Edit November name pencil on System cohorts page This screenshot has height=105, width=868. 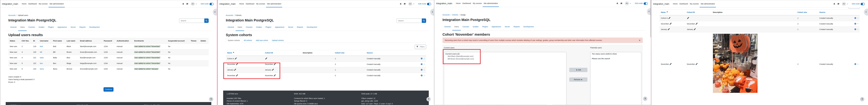[237, 75]
